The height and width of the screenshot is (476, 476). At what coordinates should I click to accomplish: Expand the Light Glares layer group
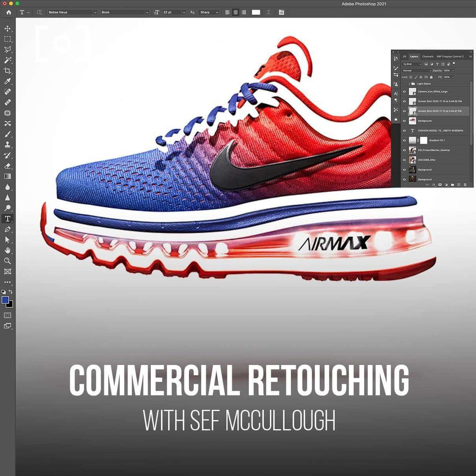point(409,84)
